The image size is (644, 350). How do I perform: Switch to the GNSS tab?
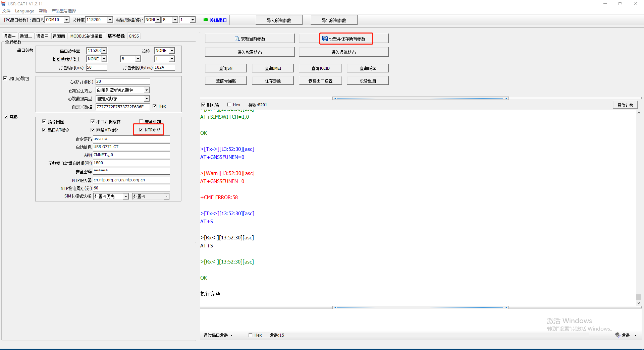tap(133, 36)
